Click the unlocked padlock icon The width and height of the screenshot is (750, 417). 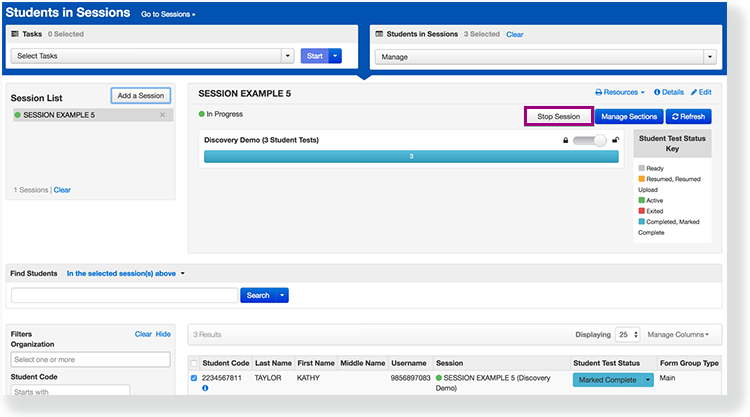615,140
